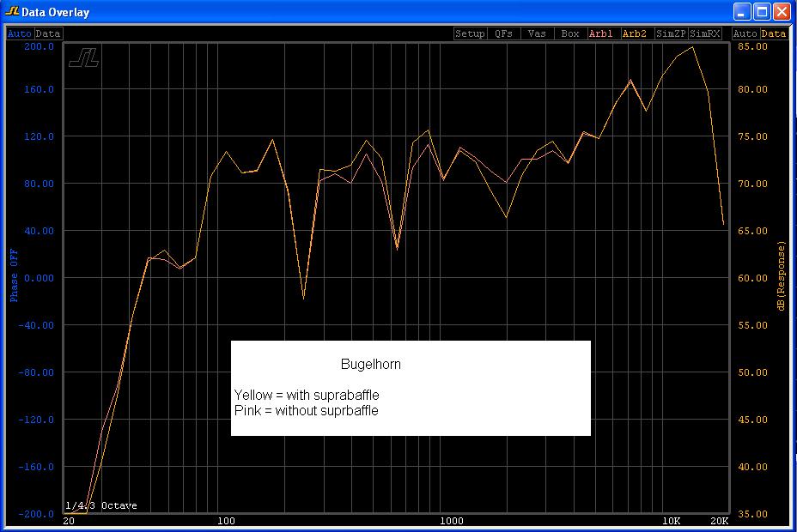
Task: Click the 1/4.3 Octave smoothing label
Action: coord(101,505)
